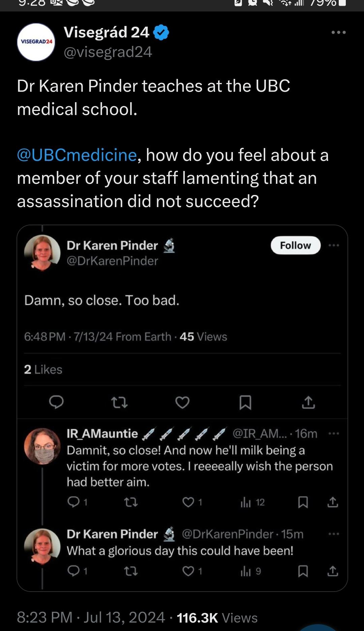View analytics on IR_AMauntie's comment
The image size is (364, 631).
click(x=246, y=503)
